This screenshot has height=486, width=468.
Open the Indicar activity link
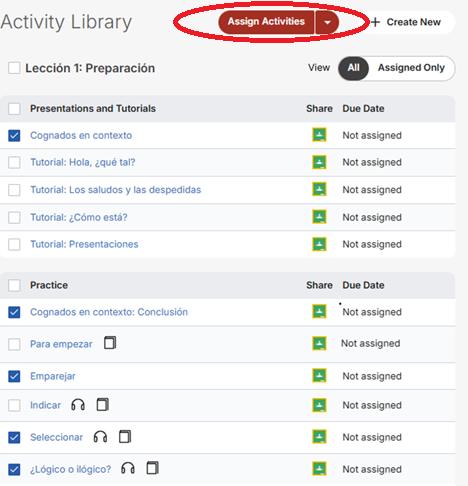pos(45,405)
